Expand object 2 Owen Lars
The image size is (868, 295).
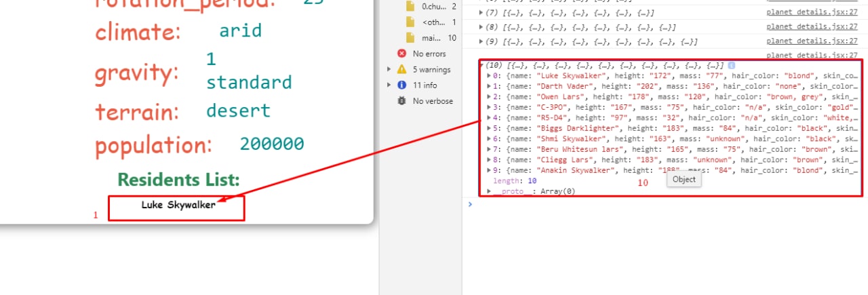[x=490, y=97]
